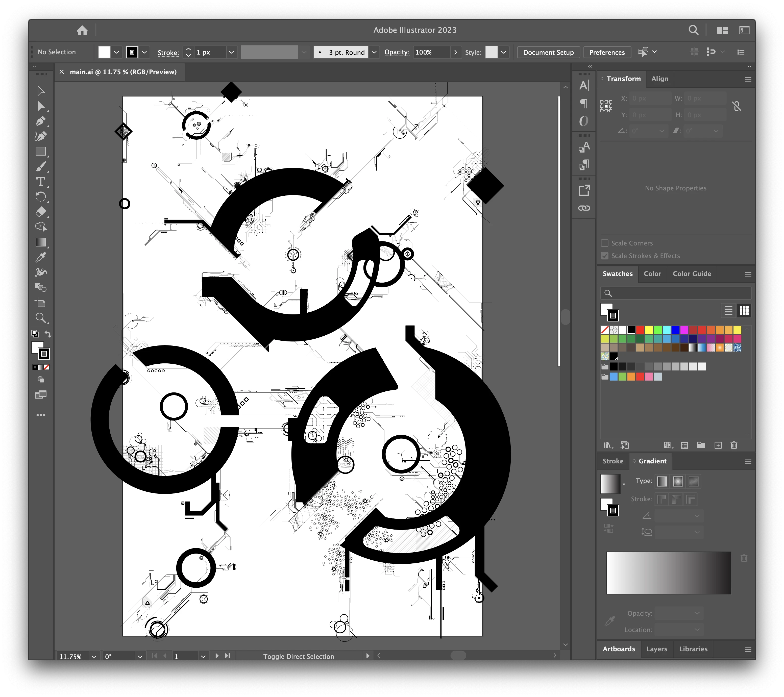Enable the Scale Corners checkbox

(x=604, y=243)
